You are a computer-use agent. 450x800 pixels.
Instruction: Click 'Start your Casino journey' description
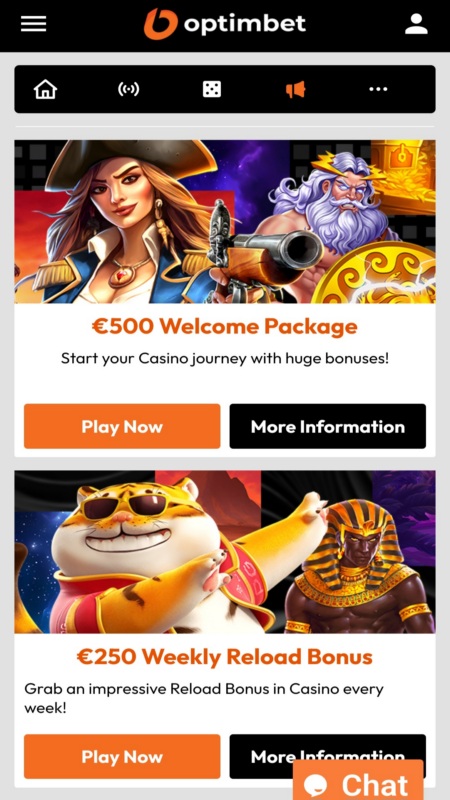coord(224,358)
